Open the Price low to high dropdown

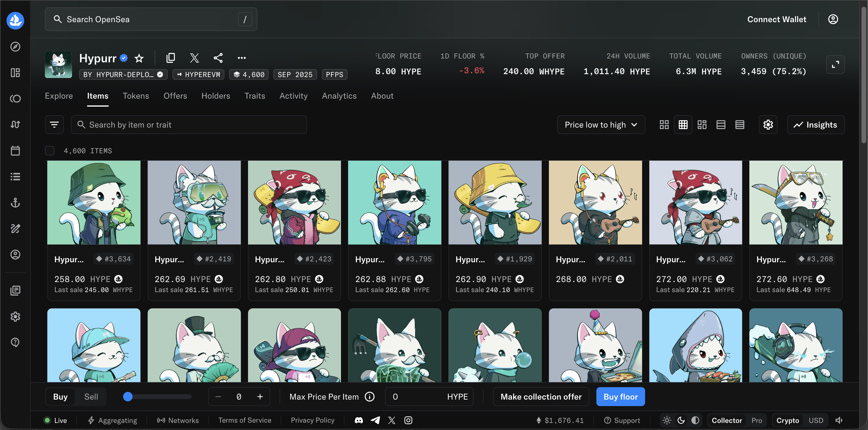pyautogui.click(x=601, y=125)
